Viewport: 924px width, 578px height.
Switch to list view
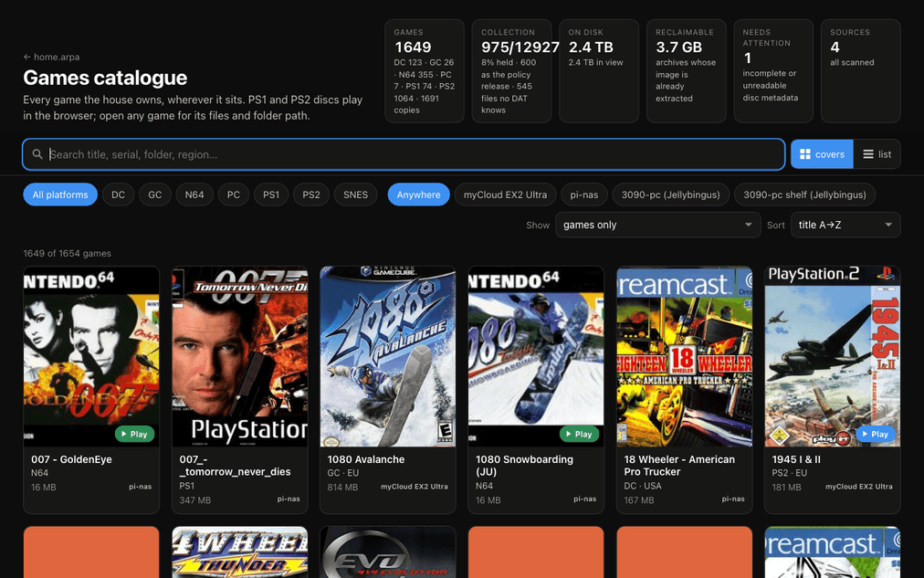877,154
